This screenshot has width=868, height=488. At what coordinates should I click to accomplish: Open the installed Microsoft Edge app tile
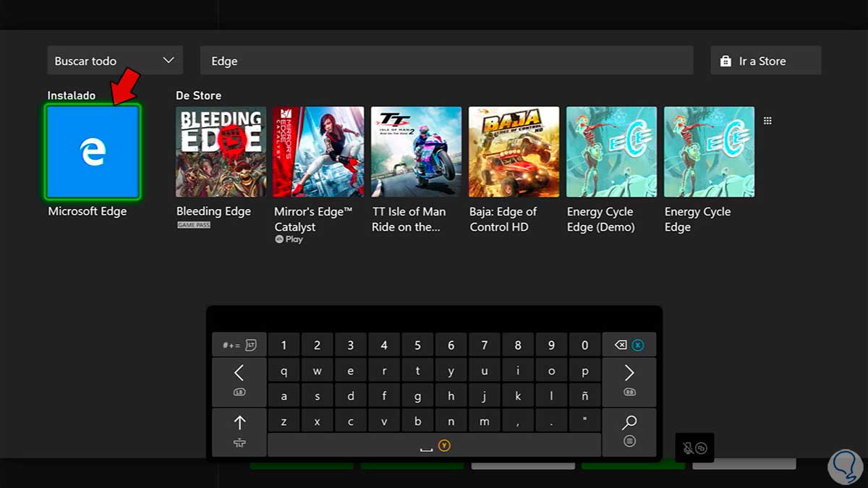[x=93, y=152]
